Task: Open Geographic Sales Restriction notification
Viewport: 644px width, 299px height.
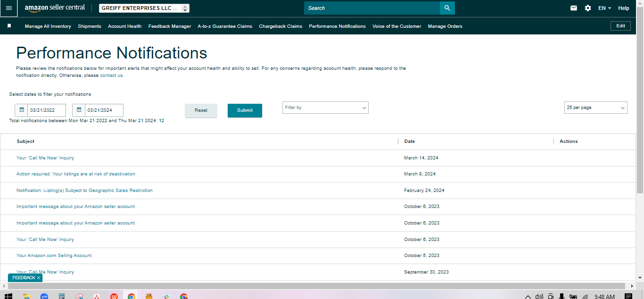Action: point(84,191)
